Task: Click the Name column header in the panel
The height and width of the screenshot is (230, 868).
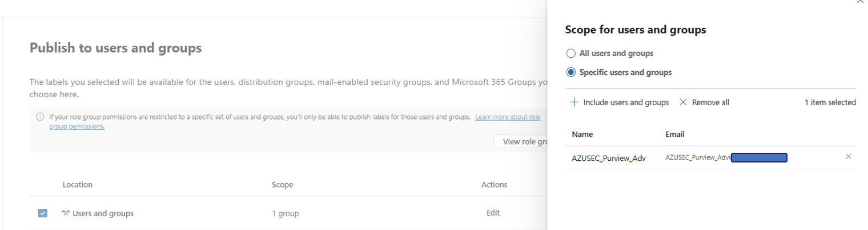Action: click(582, 134)
